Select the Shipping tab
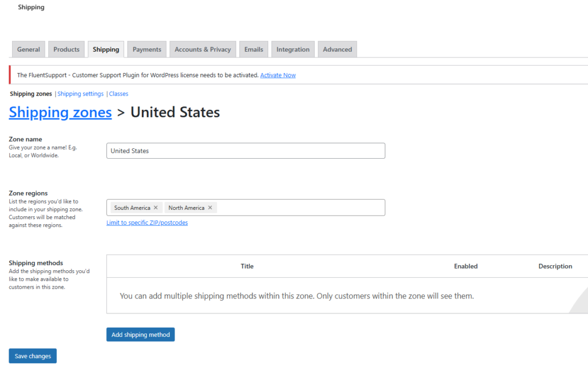Viewport: 588px width, 368px height. tap(106, 49)
